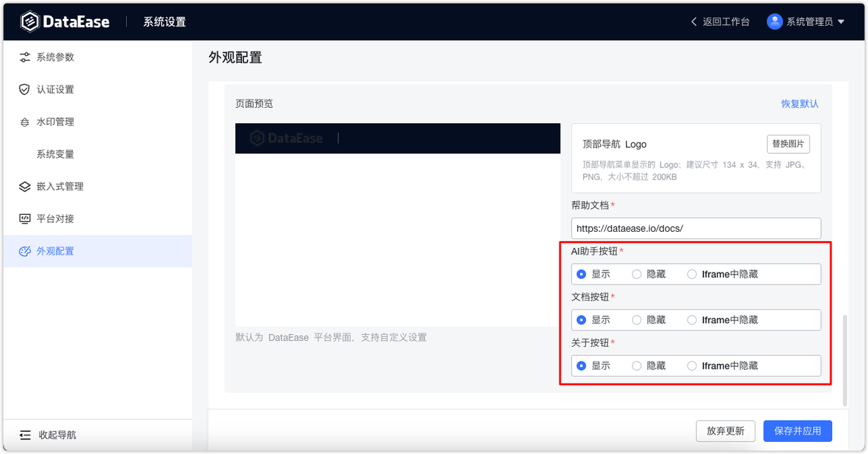Select the 平台对接 sidebar icon
This screenshot has height=454, width=868.
(24, 218)
